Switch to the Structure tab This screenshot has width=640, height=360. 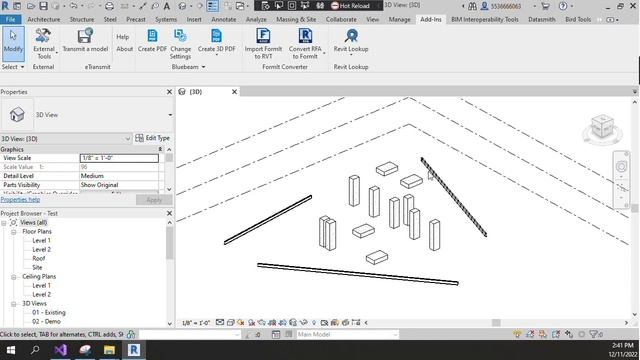click(82, 19)
